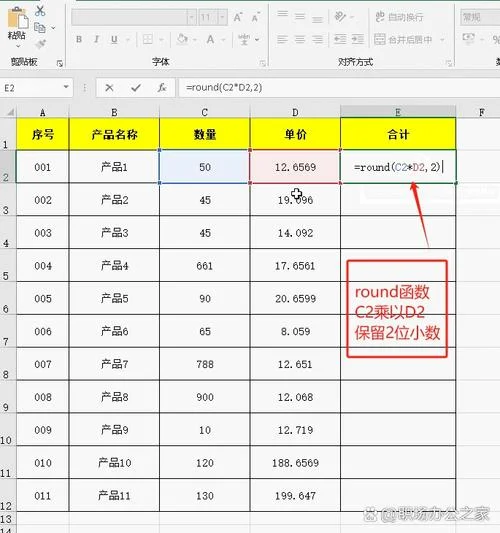
Task: Expand the Borders dropdown arrow
Action: pyautogui.click(x=162, y=40)
